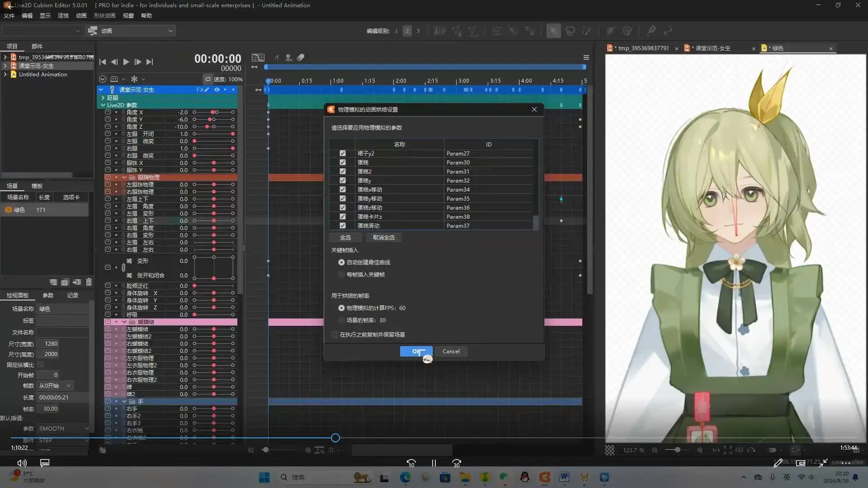Image resolution: width=868 pixels, height=488 pixels.
Task: Click the Word icon in Windows taskbar
Action: pyautogui.click(x=564, y=477)
